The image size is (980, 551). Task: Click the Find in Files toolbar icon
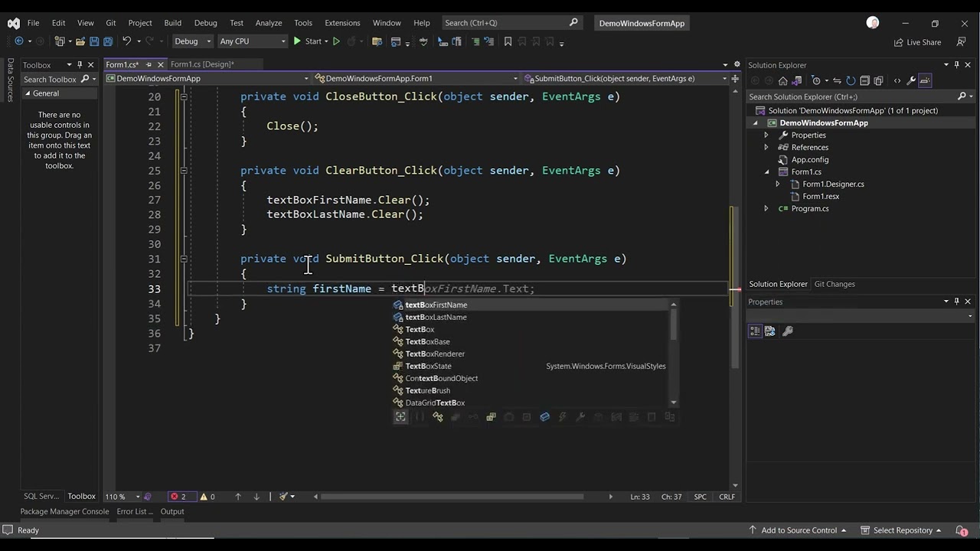(x=377, y=41)
